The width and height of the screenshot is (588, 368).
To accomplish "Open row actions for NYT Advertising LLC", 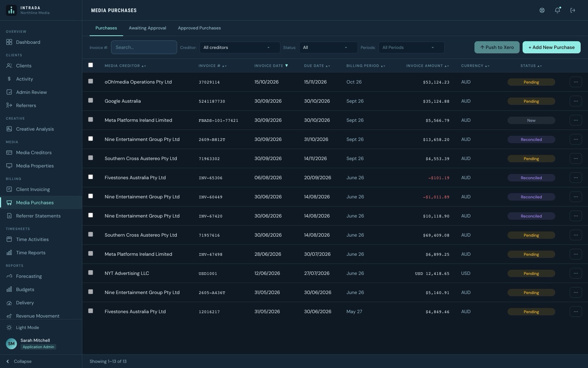I will coord(576,273).
